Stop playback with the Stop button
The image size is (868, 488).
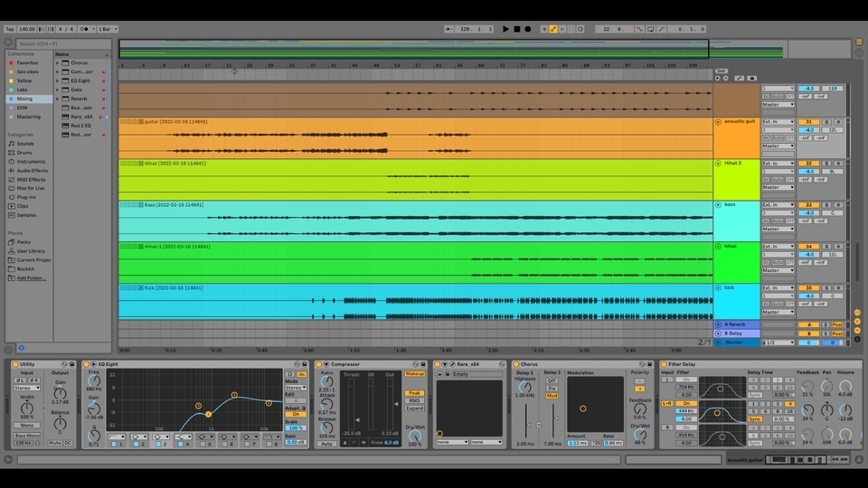(x=517, y=29)
